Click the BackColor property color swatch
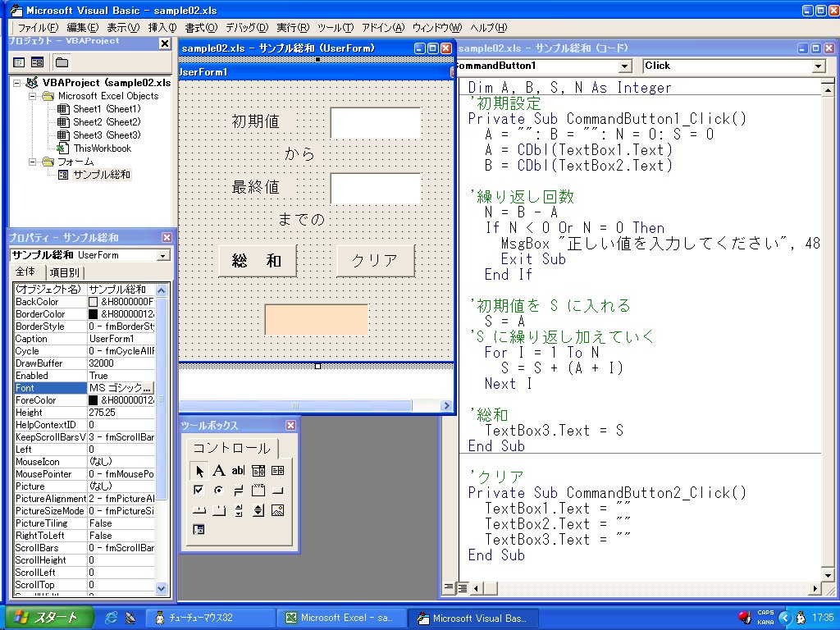Image resolution: width=840 pixels, height=630 pixels. click(93, 302)
